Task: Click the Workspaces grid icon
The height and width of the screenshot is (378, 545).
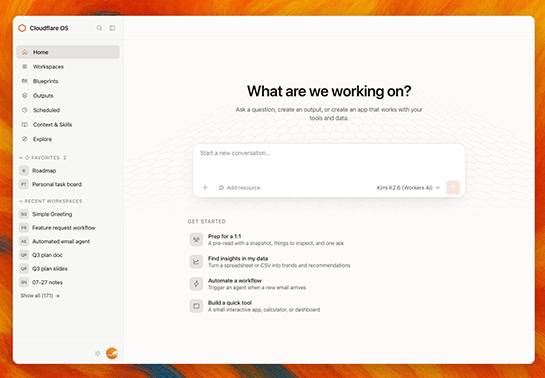Action: 25,66
